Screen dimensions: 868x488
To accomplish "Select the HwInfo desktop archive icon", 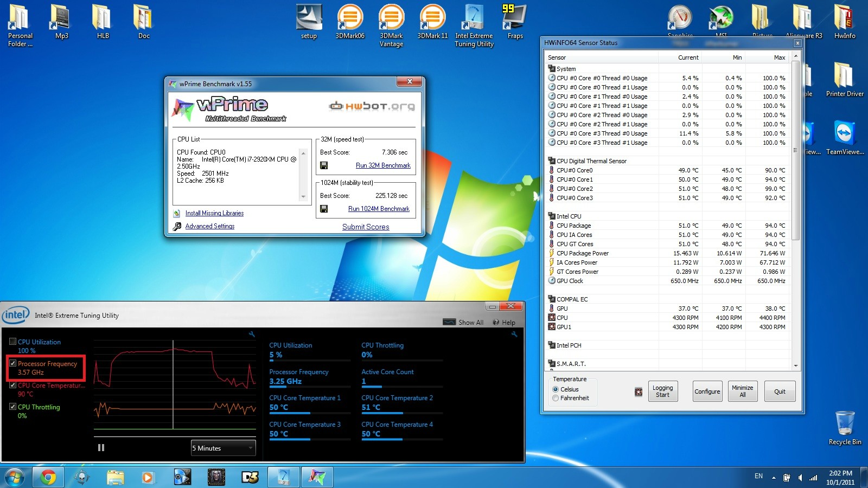I will (x=845, y=22).
